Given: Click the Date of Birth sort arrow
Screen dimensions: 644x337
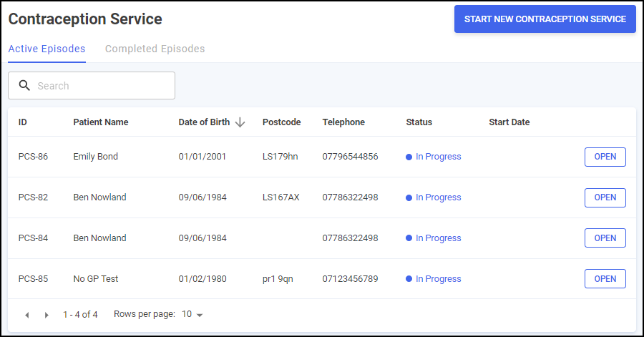Looking at the screenshot, I should pos(240,122).
